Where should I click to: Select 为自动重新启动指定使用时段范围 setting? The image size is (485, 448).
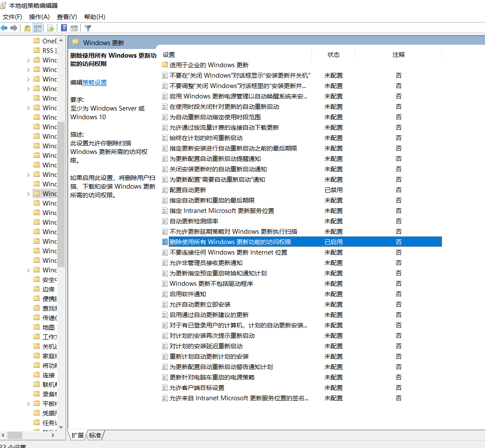(x=215, y=117)
